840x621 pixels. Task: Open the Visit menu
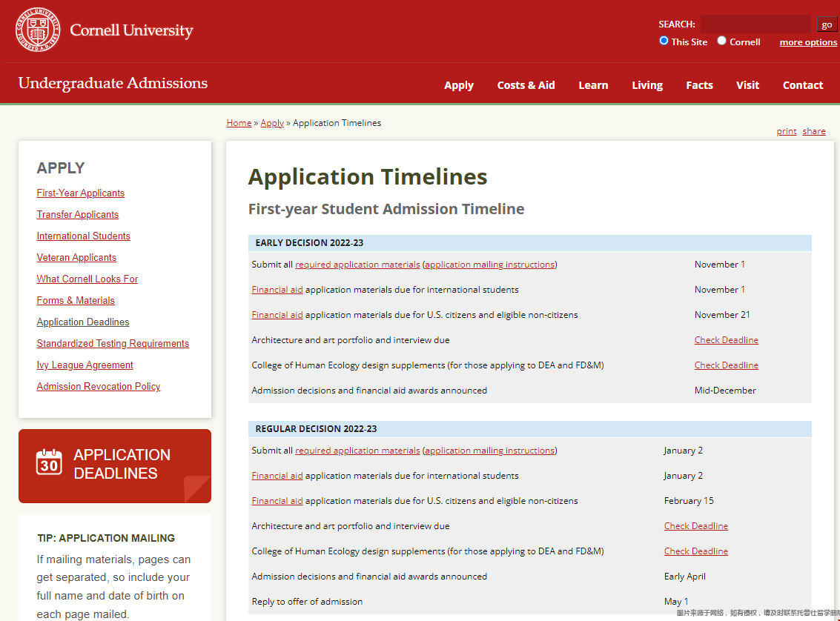(747, 85)
